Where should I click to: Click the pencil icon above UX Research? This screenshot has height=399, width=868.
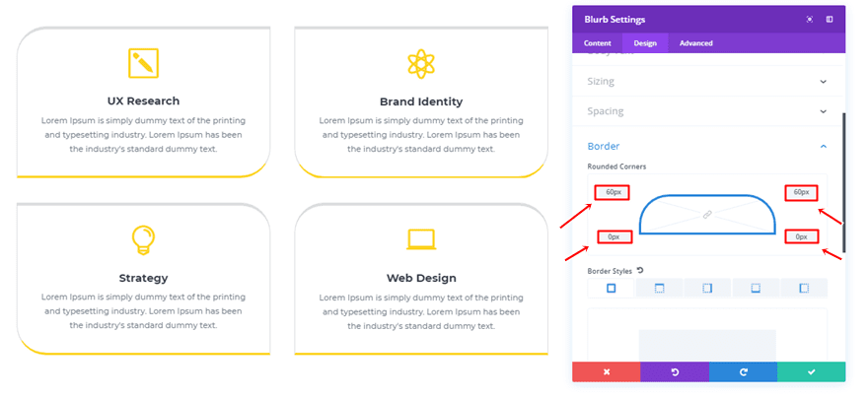[x=143, y=63]
